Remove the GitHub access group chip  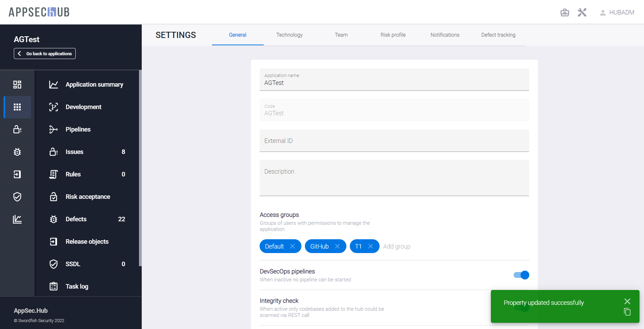337,246
